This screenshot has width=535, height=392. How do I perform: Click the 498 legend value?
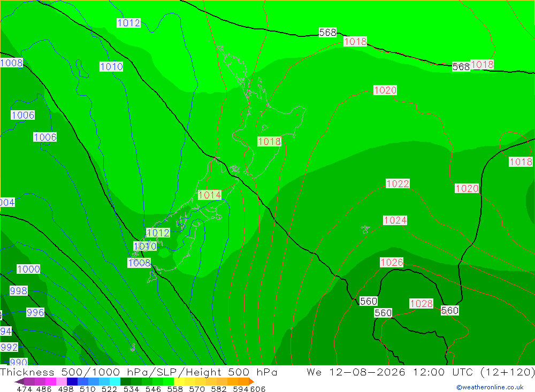(66, 389)
